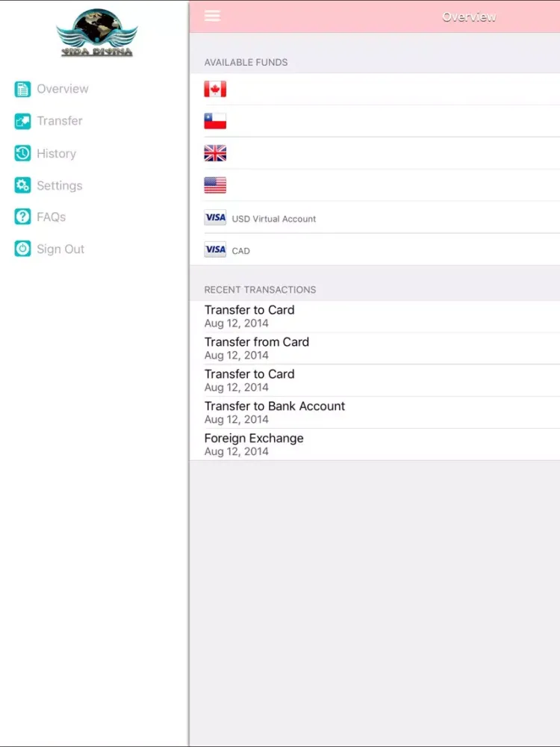Viewport: 560px width, 747px height.
Task: Open USD Virtual Account label
Action: click(274, 219)
